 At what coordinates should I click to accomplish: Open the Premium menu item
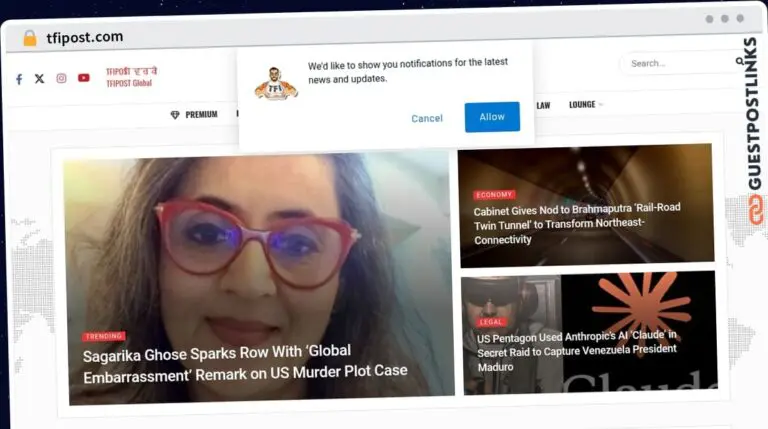point(201,115)
